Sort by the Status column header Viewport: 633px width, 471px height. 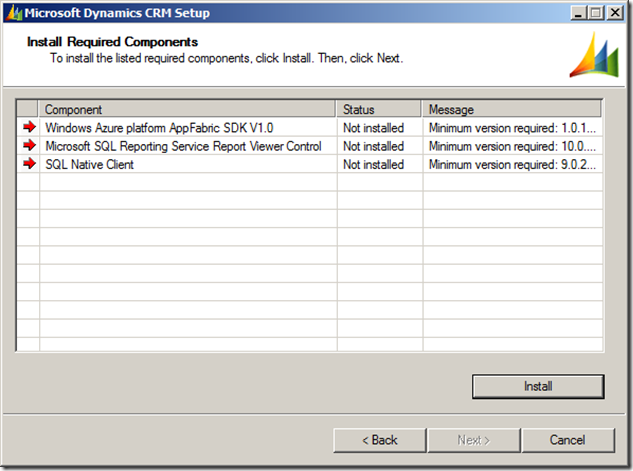tap(379, 109)
